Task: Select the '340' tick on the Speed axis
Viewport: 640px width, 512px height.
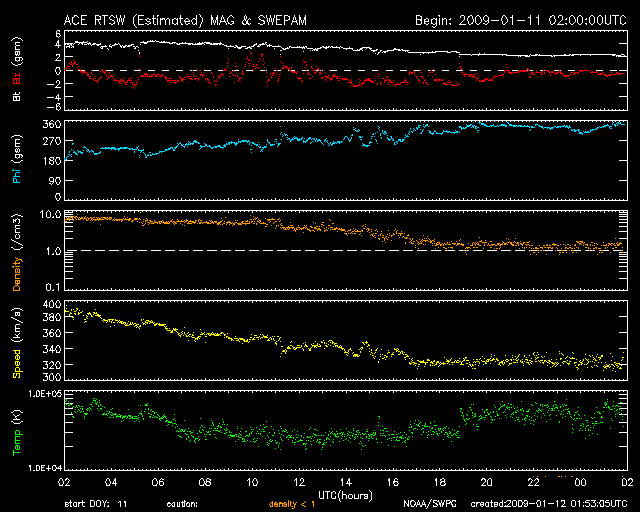Action: (52, 349)
